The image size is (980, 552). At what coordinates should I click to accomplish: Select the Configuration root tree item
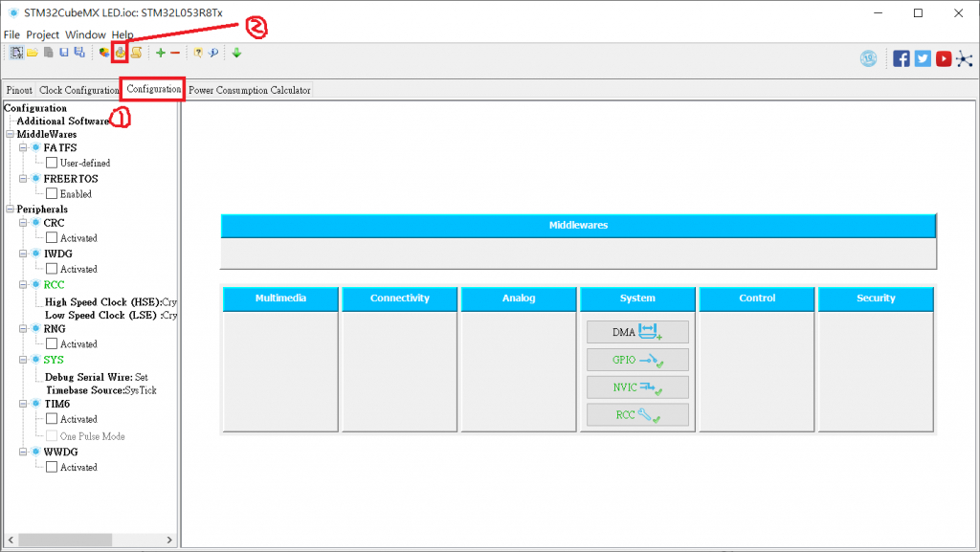35,108
